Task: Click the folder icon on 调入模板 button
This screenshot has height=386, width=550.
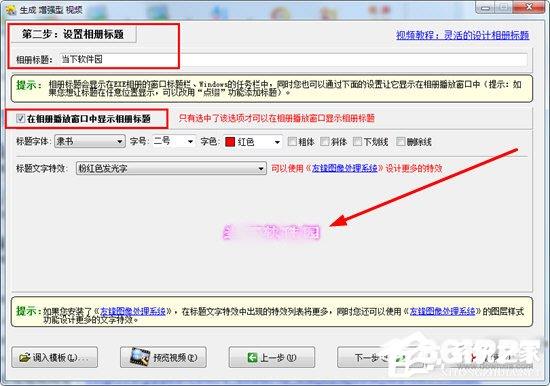Action: [25, 358]
